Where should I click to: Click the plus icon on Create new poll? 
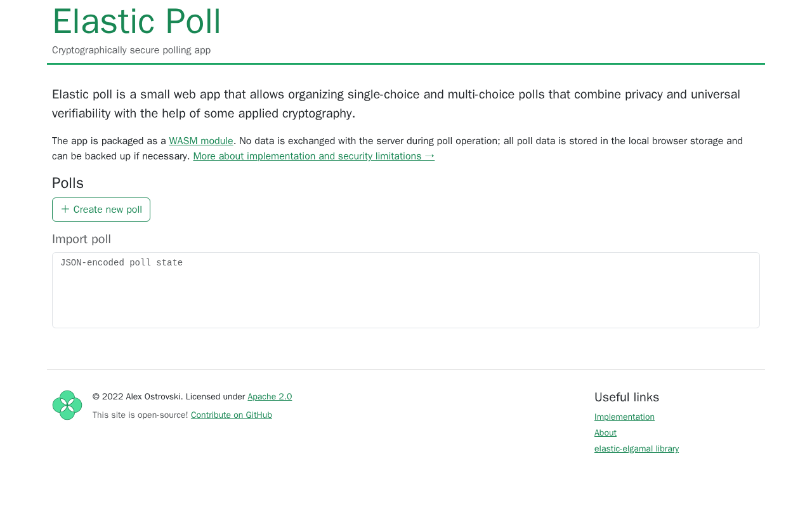click(x=65, y=210)
